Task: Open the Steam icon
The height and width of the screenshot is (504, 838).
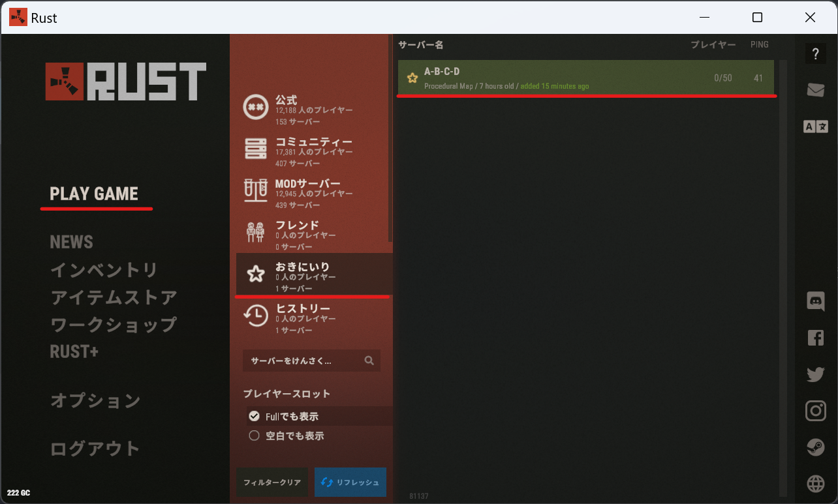Action: pos(815,448)
